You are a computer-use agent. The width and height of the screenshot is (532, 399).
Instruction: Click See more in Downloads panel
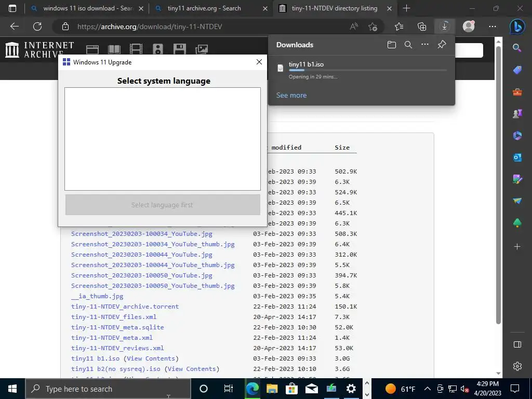[x=291, y=96]
